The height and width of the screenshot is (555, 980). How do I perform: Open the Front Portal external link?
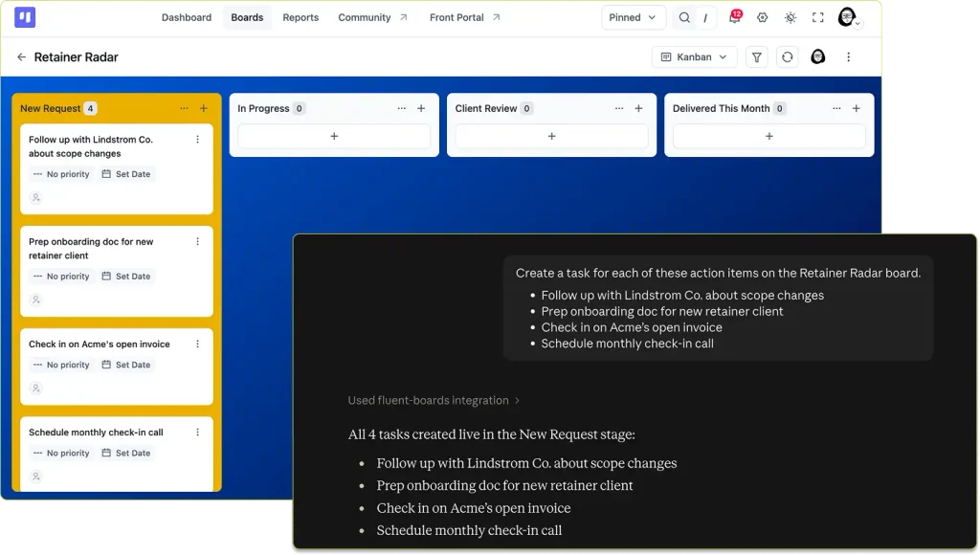pos(464,17)
